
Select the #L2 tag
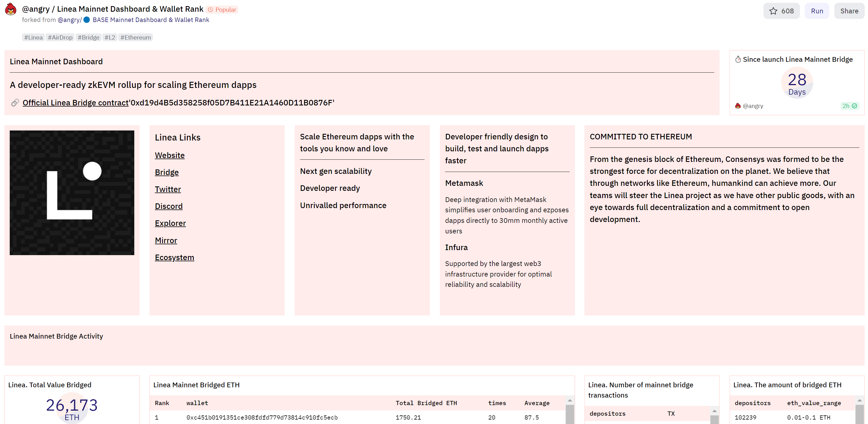pyautogui.click(x=110, y=38)
